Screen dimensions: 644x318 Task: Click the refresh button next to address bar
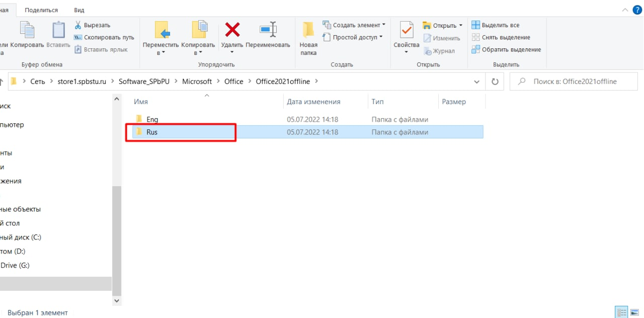(x=495, y=82)
